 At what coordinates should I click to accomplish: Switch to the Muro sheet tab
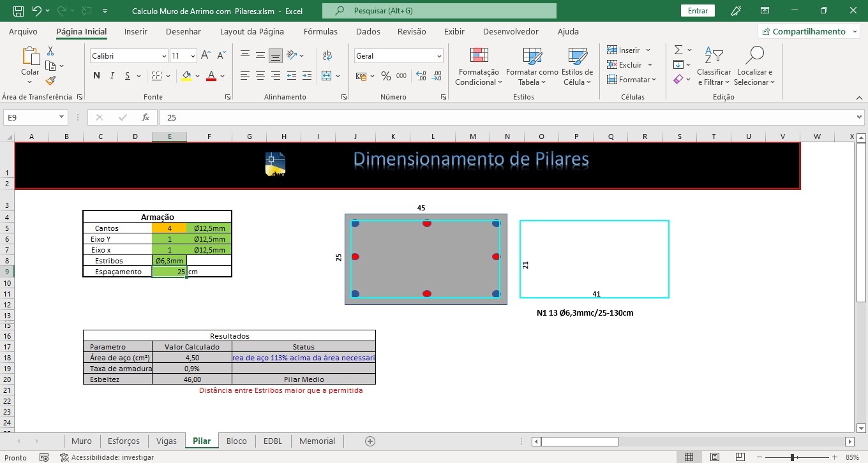pos(82,441)
